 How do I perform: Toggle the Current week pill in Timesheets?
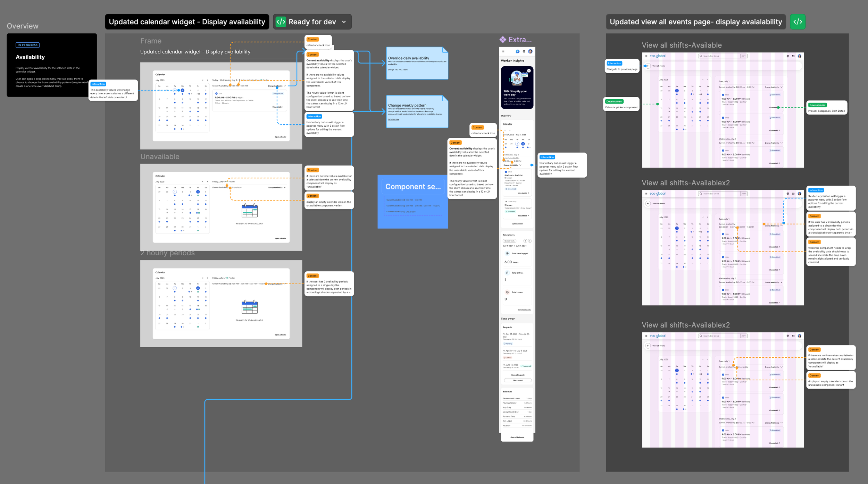[509, 241]
